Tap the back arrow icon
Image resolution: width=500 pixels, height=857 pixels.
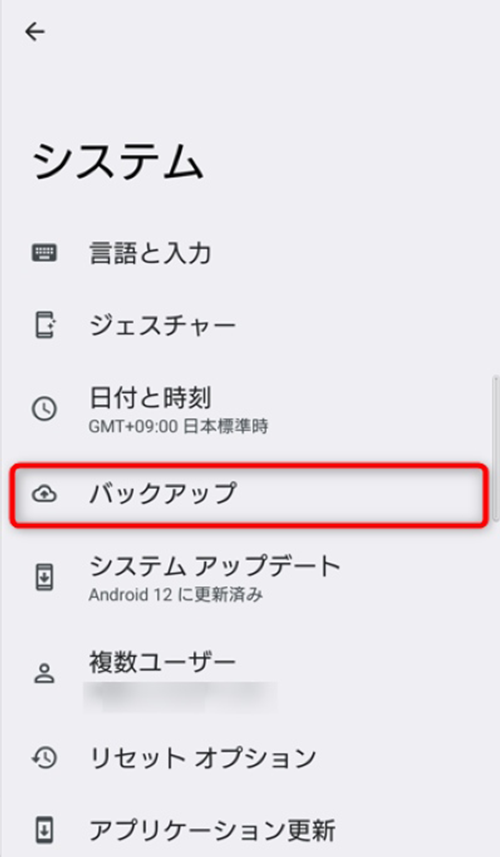[34, 32]
